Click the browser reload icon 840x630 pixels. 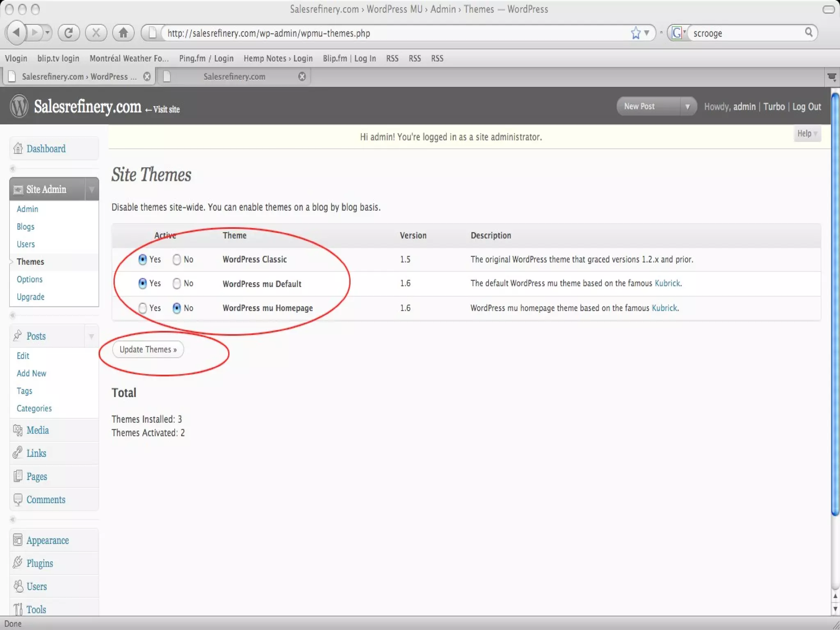68,33
